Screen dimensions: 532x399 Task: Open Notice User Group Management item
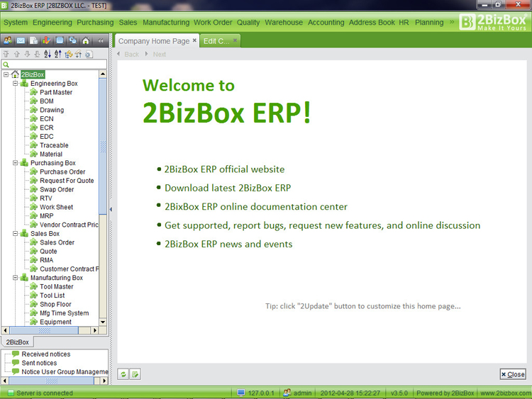65,371
